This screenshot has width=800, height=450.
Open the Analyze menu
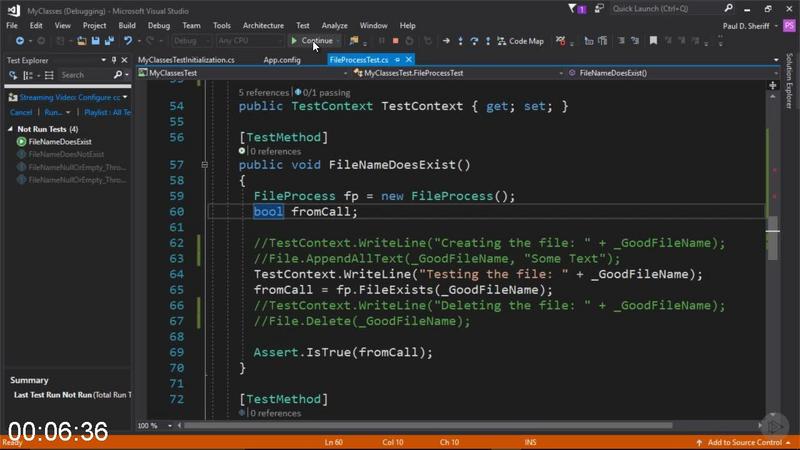pos(334,26)
